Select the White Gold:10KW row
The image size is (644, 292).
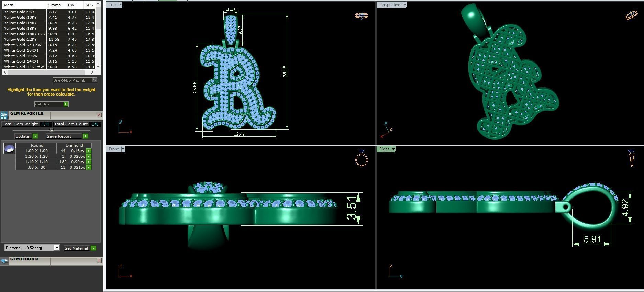point(49,56)
